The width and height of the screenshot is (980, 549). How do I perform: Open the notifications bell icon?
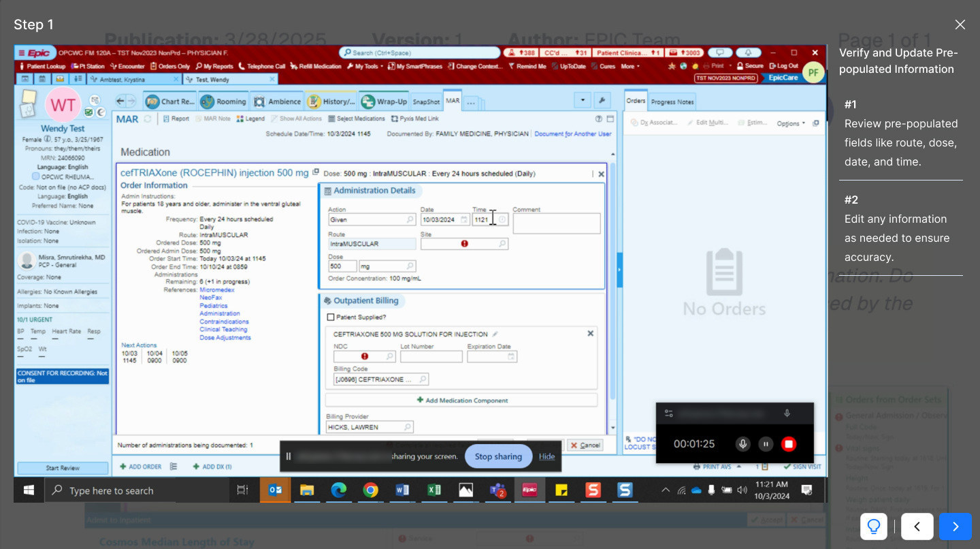(x=748, y=52)
